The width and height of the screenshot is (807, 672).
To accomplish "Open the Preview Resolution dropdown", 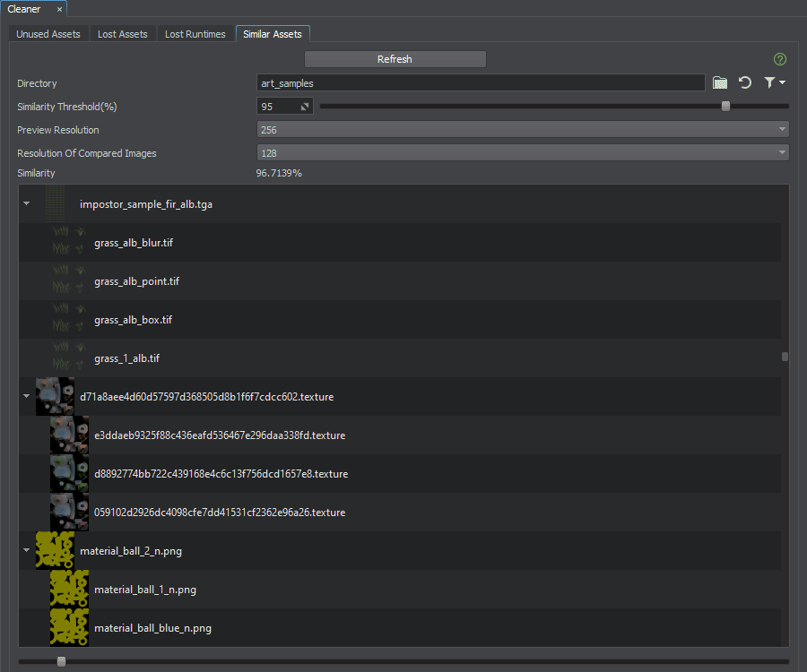I will 523,130.
